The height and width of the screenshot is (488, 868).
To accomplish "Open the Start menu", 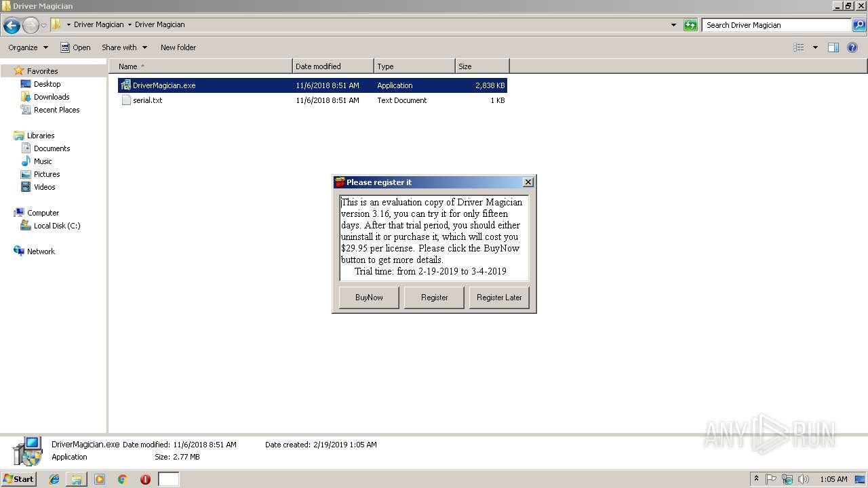I will 19,479.
